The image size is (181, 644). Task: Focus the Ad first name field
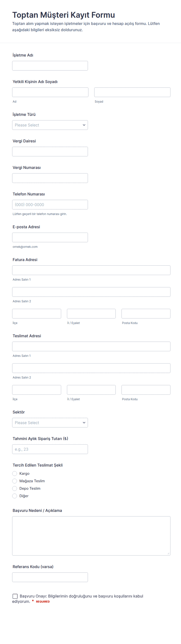[x=50, y=92]
